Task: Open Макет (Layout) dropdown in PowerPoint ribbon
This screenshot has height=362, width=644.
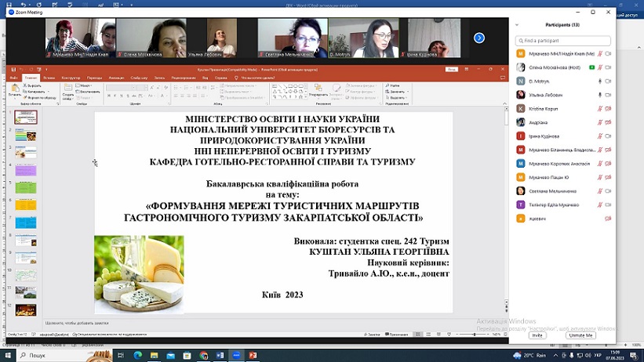Action: [84, 85]
